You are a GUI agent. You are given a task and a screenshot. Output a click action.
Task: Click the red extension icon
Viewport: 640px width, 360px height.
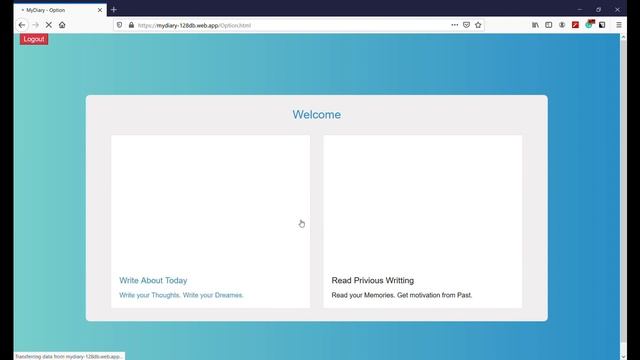[576, 25]
